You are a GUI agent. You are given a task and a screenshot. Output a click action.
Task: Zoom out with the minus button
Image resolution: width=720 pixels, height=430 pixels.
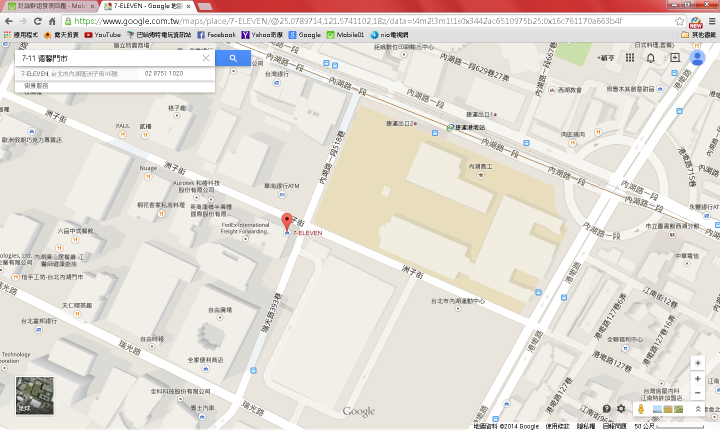[698, 393]
